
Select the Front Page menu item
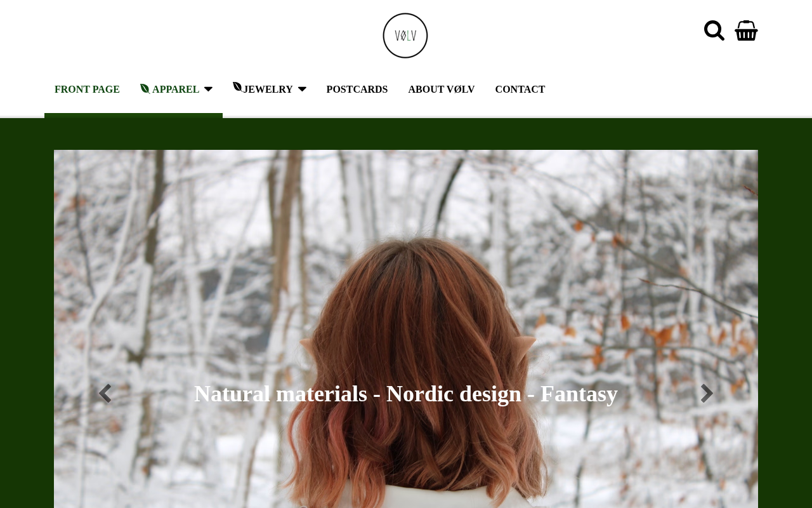tap(87, 90)
